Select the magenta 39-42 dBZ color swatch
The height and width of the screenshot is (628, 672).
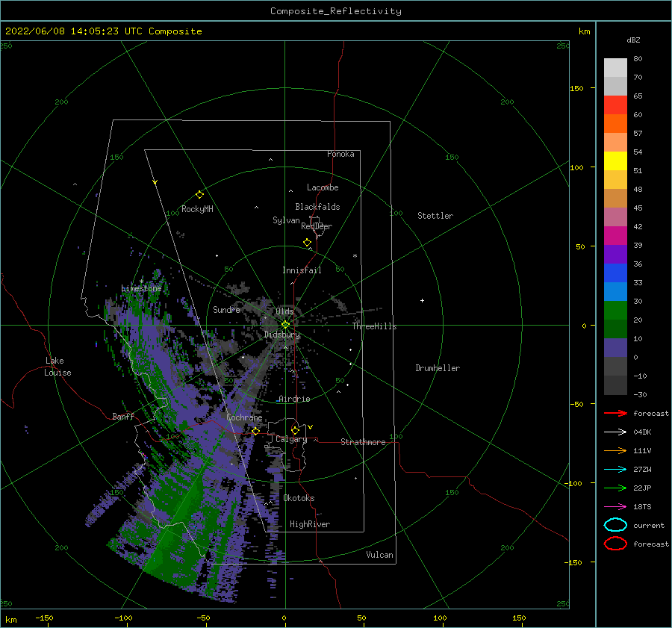pos(615,235)
